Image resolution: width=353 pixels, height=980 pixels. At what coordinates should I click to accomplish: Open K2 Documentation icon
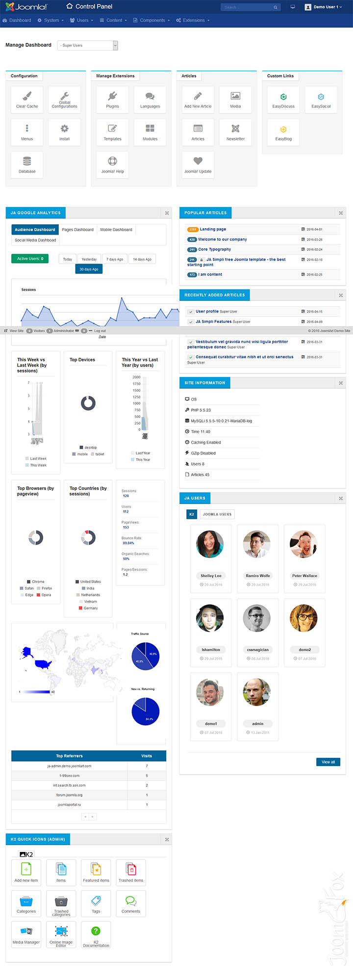pos(96,935)
